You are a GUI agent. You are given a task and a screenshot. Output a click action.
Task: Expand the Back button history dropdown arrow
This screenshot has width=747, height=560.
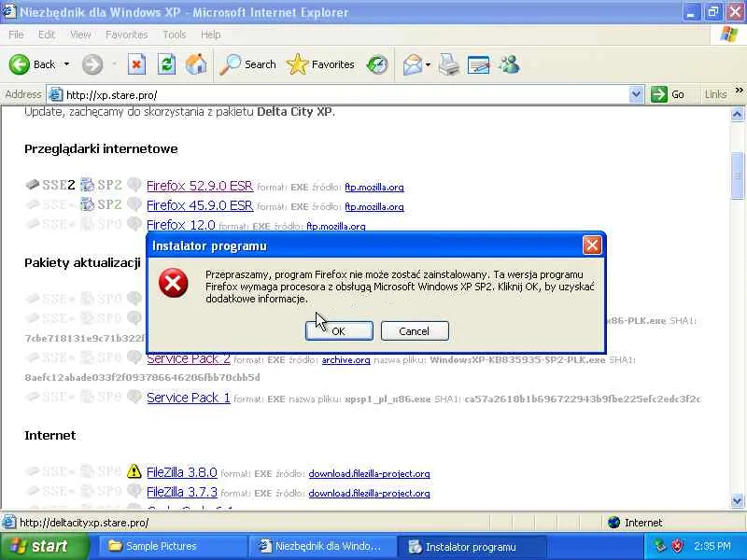click(66, 64)
